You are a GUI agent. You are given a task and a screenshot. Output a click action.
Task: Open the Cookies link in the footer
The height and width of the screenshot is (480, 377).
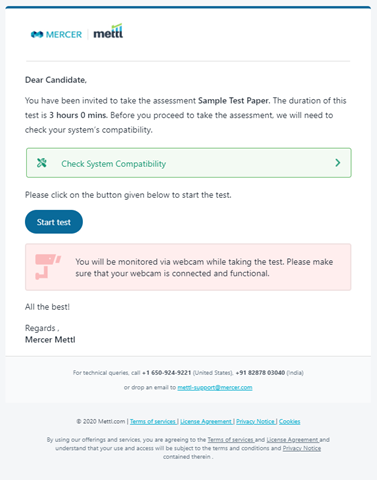[289, 421]
